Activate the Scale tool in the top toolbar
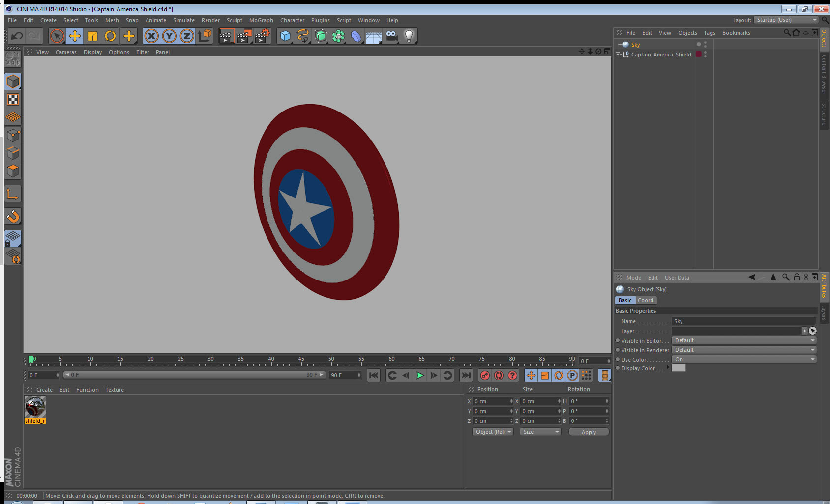The image size is (830, 504). tap(92, 36)
